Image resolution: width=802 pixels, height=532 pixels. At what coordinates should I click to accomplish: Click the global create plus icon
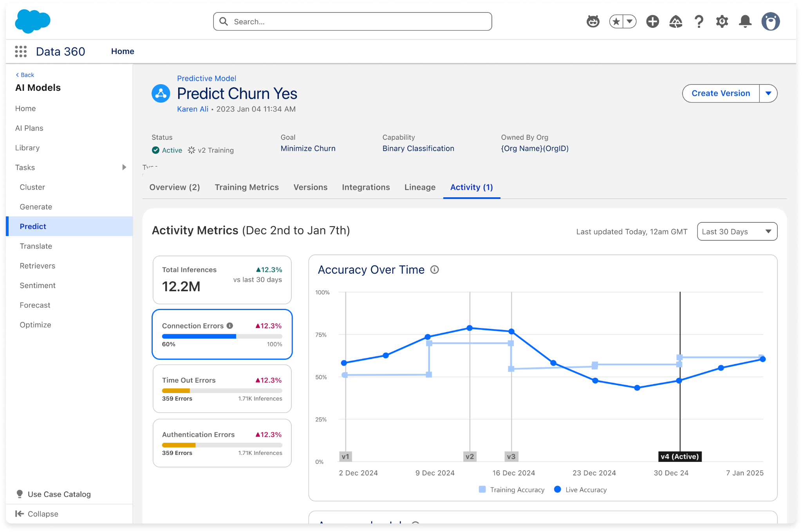point(652,22)
